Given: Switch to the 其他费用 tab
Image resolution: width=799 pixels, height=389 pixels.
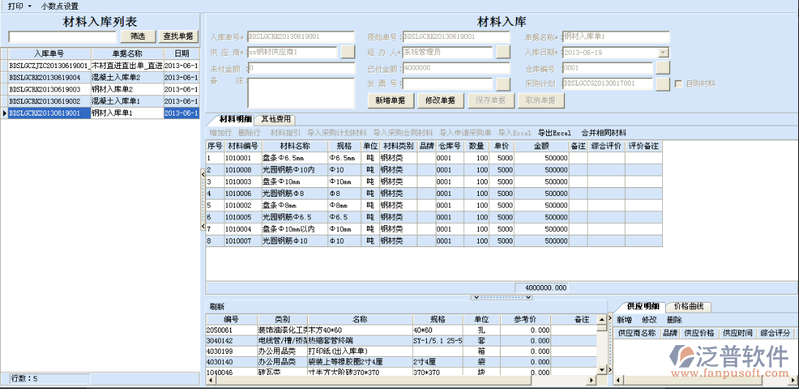Looking at the screenshot, I should coord(276,120).
